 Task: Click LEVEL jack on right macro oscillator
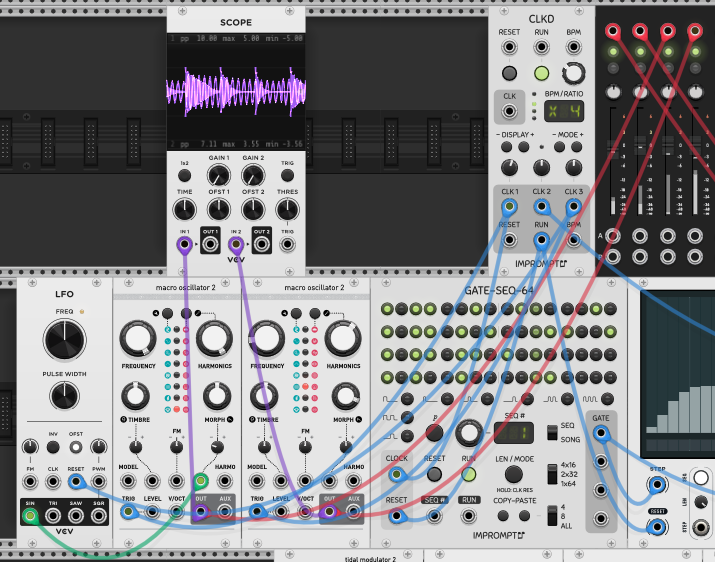pos(281,512)
